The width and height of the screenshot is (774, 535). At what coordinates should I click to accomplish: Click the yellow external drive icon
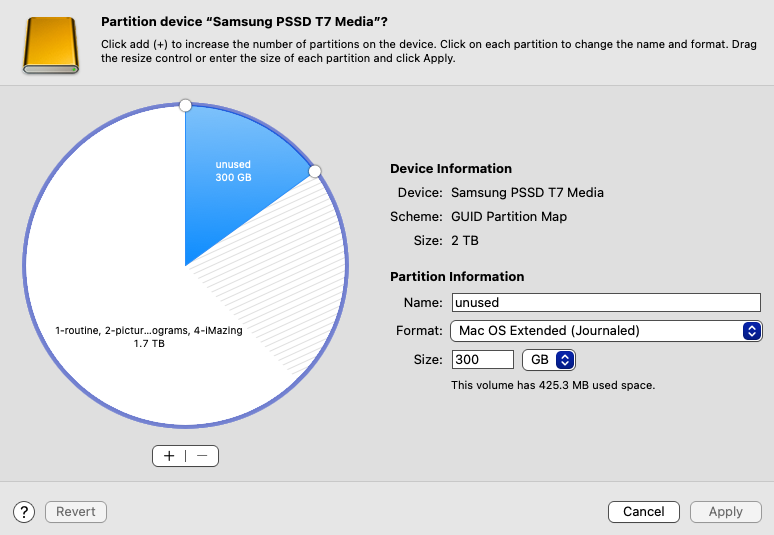tap(51, 45)
